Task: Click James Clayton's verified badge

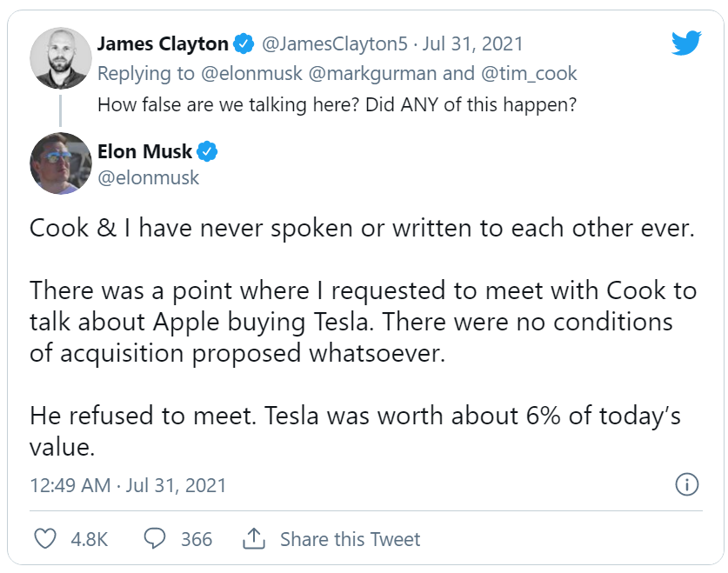Action: click(244, 43)
